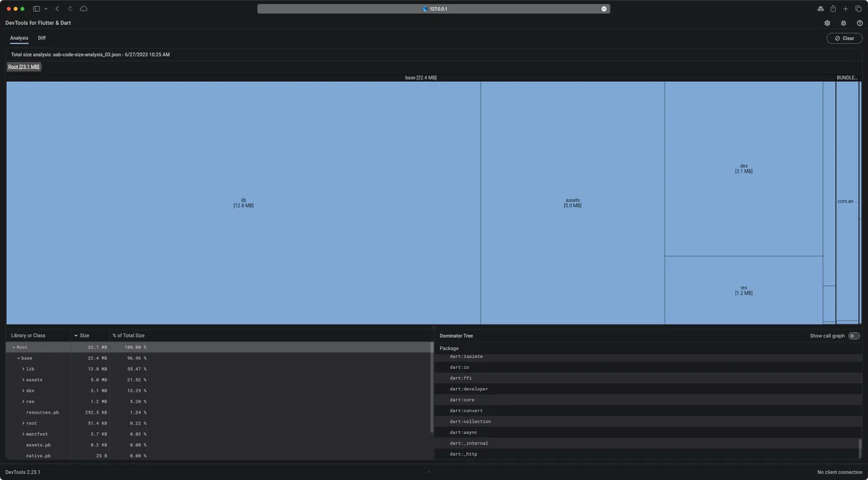Viewport: 868px width, 480px height.
Task: Click the 127.0.0.1 address bar
Action: coord(433,9)
